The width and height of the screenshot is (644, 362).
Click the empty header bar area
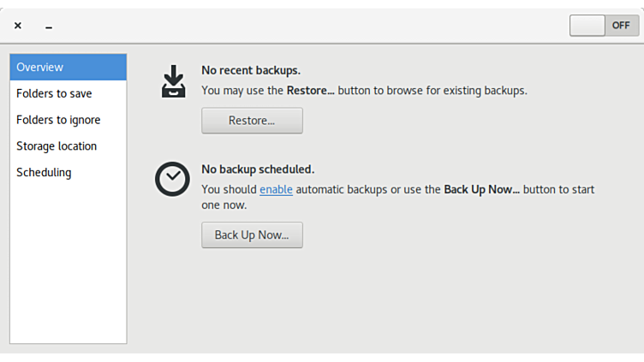point(308,26)
